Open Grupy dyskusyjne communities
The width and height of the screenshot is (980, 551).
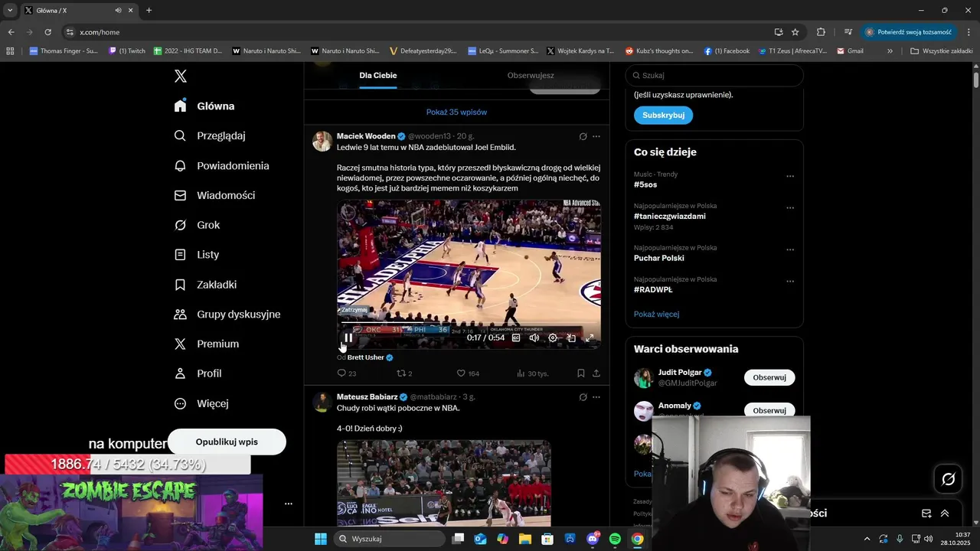pyautogui.click(x=227, y=314)
